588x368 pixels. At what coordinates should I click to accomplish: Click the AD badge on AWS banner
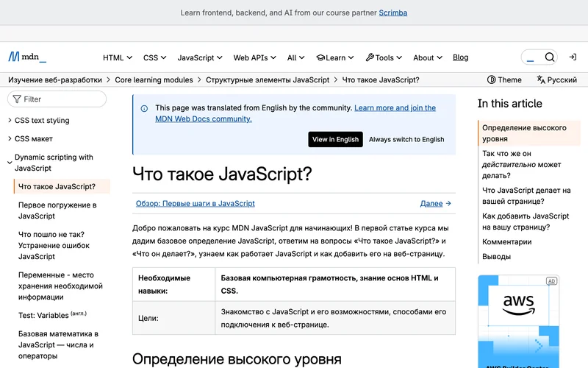[551, 281]
